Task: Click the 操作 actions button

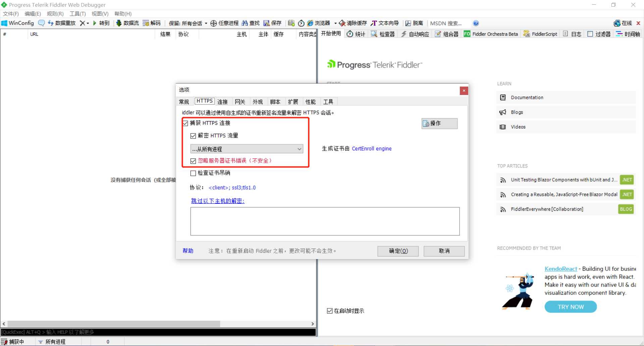Action: tap(439, 123)
